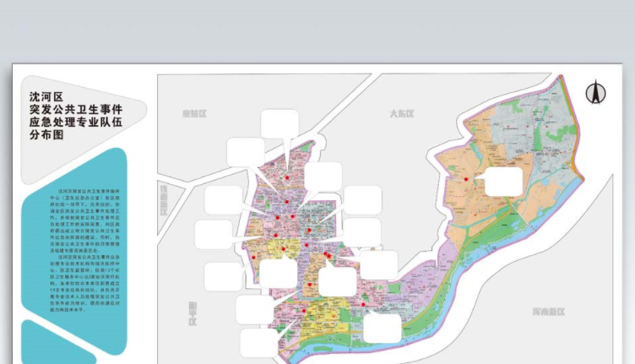Select the topmost white callout box
This screenshot has width=635, height=364.
point(280,124)
